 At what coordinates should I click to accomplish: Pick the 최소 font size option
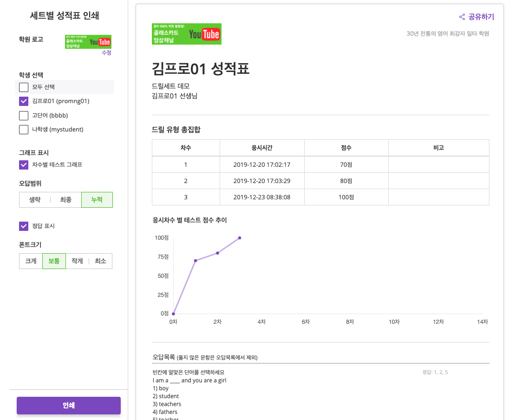click(100, 261)
